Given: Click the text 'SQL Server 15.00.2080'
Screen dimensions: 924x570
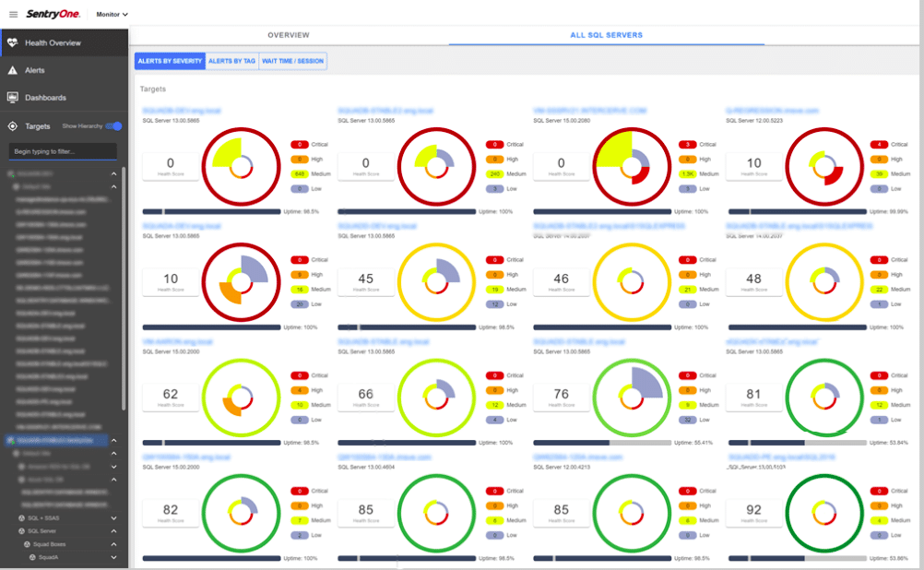Looking at the screenshot, I should click(x=562, y=120).
